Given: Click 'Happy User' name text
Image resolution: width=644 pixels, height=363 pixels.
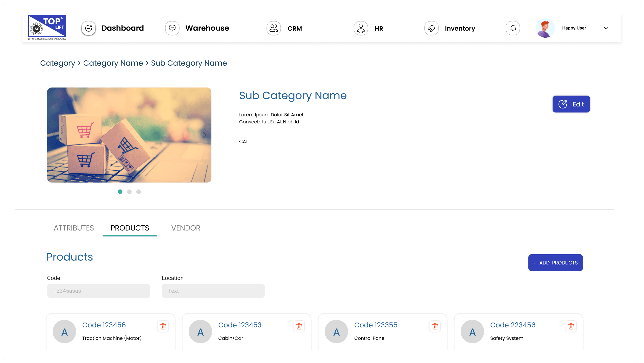Looking at the screenshot, I should [574, 28].
